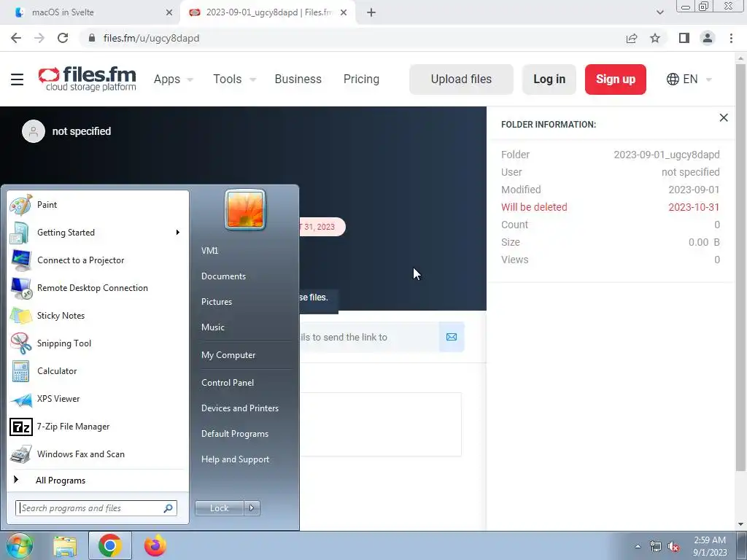Click the send email envelope icon
Viewport: 747px width, 560px height.
[451, 337]
